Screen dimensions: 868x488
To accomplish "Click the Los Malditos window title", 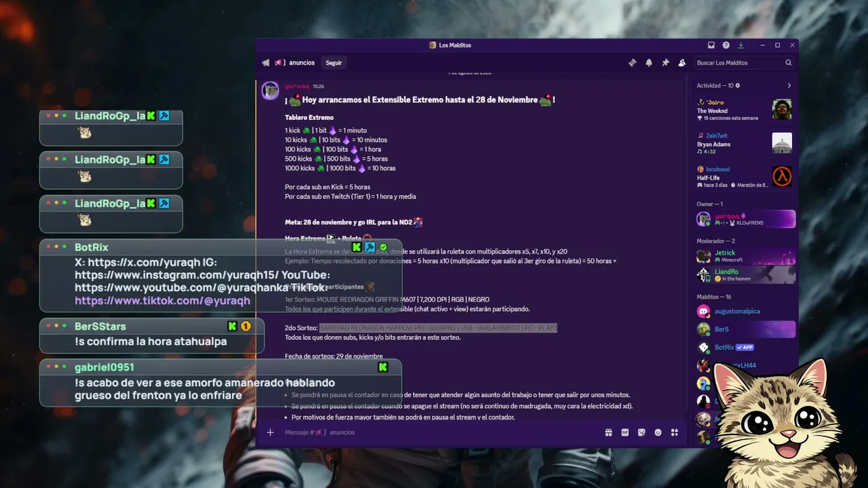I will click(455, 45).
